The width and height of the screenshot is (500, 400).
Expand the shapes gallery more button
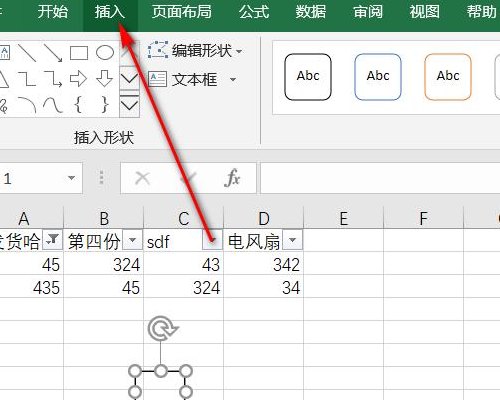click(129, 106)
